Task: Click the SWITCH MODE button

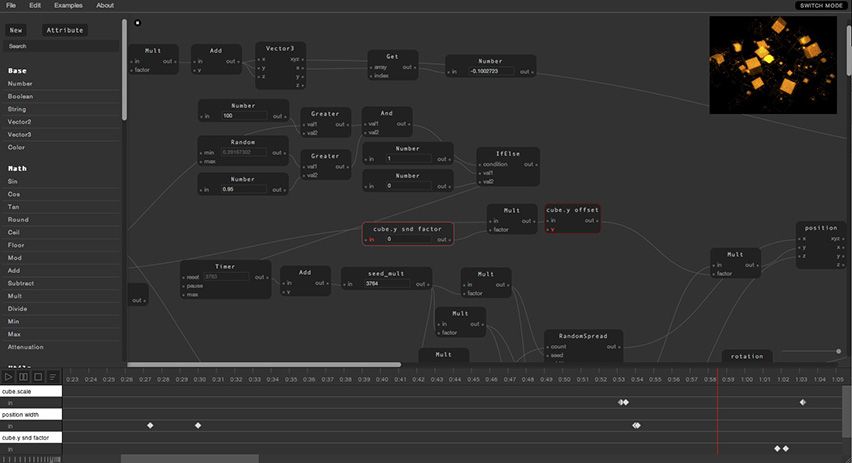Action: point(820,5)
